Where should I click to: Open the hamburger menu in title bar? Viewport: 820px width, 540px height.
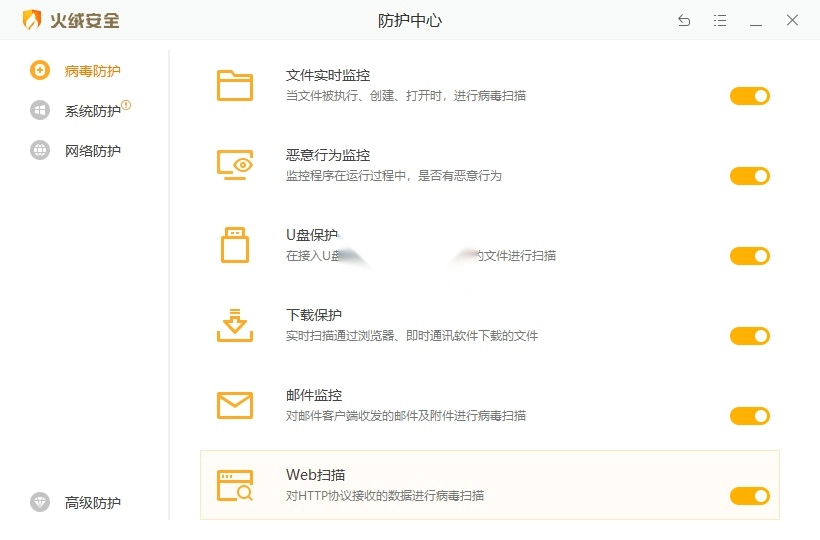click(720, 20)
